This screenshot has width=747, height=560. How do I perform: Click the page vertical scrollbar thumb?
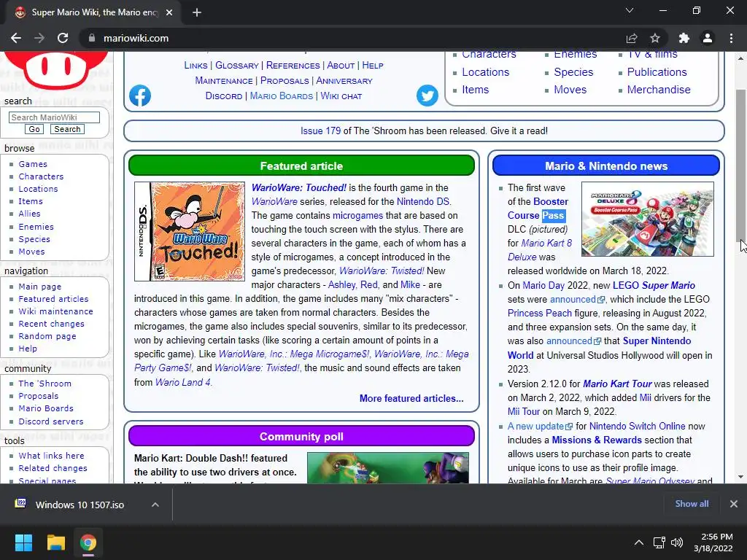741,166
